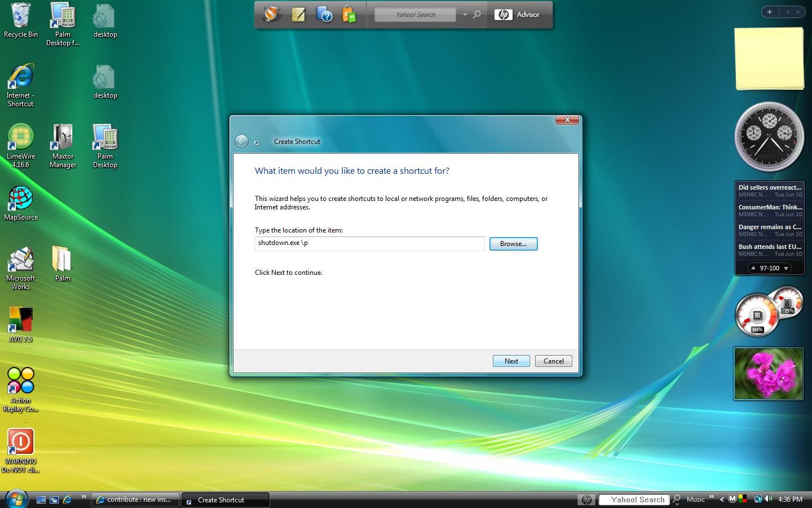812x508 pixels.
Task: Click the item location field showing shutdown.exe
Action: pos(369,243)
